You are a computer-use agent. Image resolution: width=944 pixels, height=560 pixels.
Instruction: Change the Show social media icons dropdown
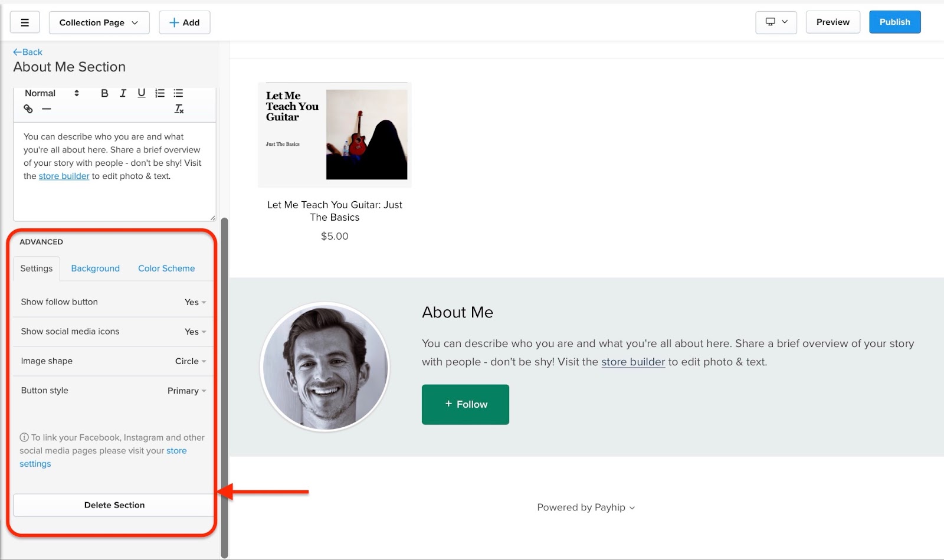coord(195,332)
